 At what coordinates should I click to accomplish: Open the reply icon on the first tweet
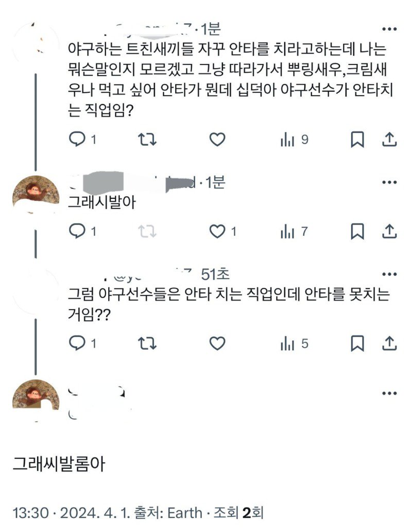tap(78, 138)
